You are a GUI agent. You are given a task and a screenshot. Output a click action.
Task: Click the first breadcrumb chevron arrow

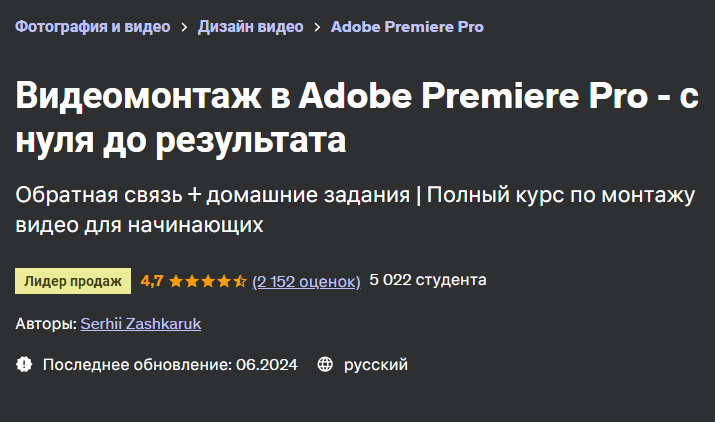(x=184, y=27)
